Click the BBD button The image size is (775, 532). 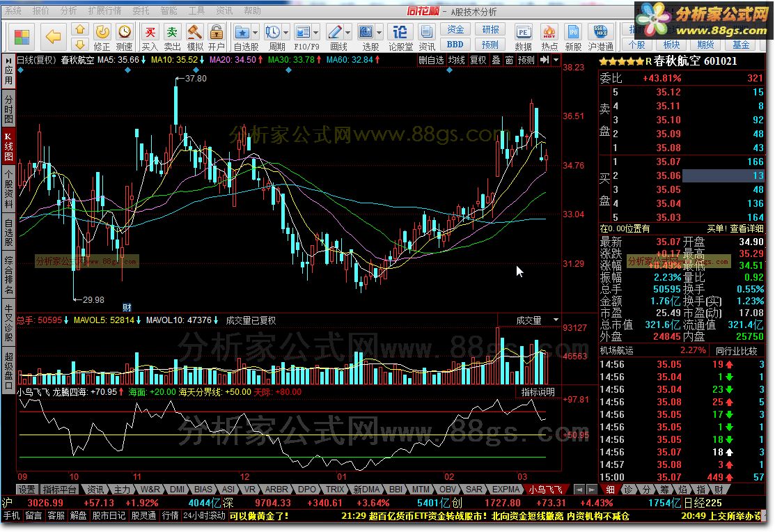click(x=455, y=45)
